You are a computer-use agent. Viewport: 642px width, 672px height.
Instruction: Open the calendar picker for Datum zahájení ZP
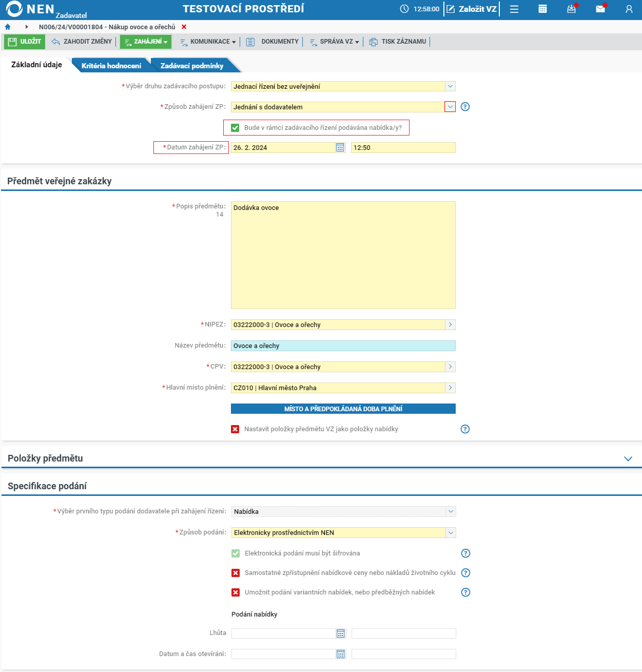pyautogui.click(x=340, y=148)
